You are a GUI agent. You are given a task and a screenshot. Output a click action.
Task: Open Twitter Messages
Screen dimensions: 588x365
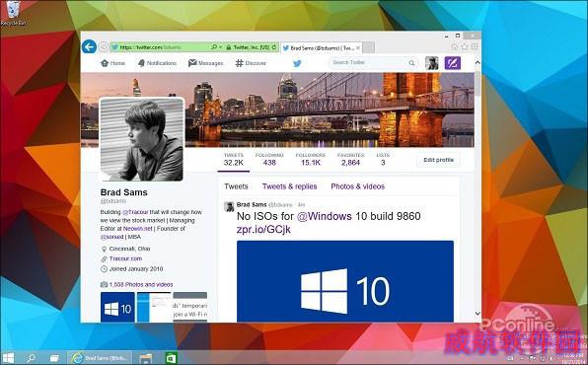click(205, 63)
